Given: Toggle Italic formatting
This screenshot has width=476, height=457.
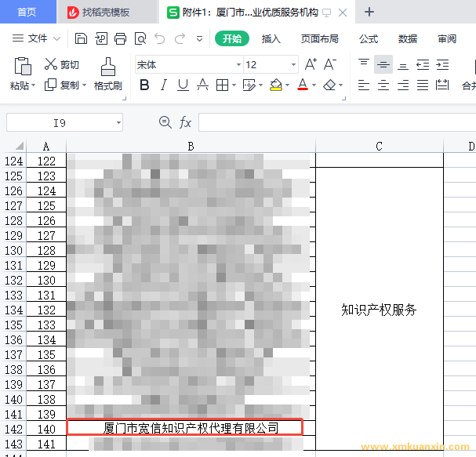Looking at the screenshot, I should (x=164, y=85).
